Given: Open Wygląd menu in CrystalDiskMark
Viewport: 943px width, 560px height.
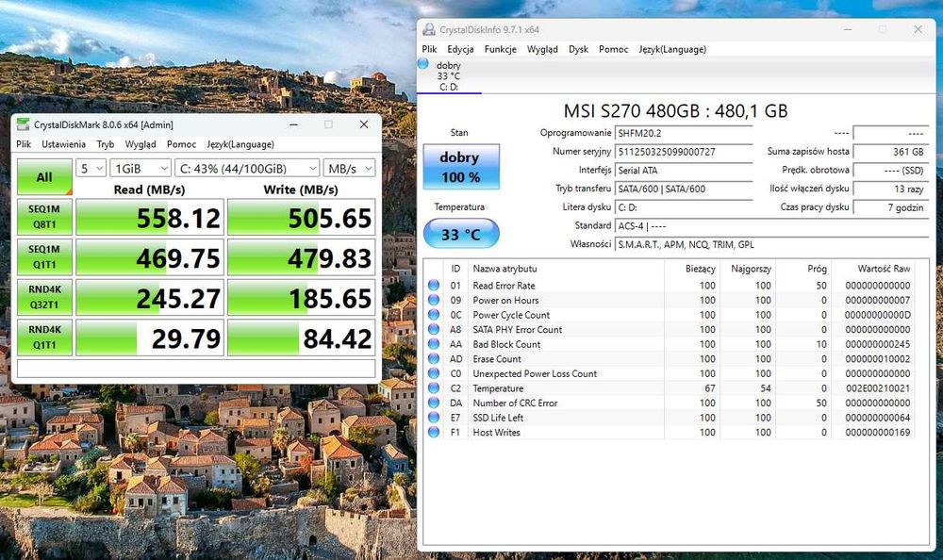Looking at the screenshot, I should [141, 144].
